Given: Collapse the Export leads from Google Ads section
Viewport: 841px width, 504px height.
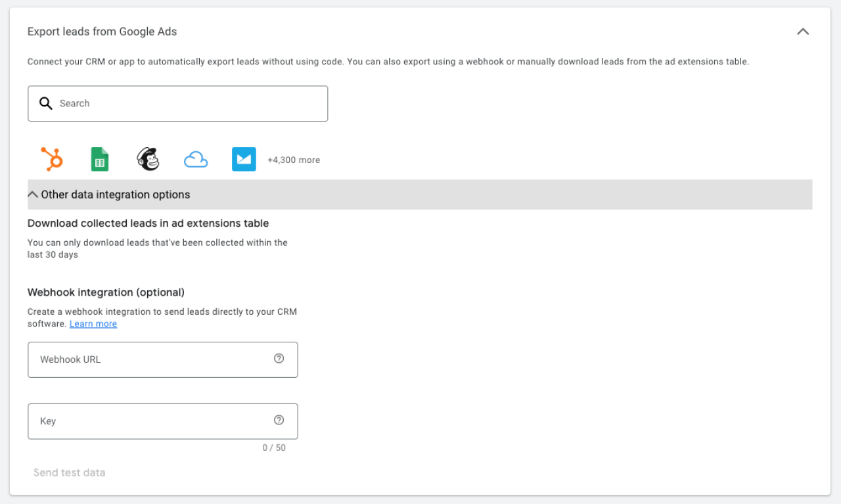Looking at the screenshot, I should [803, 32].
